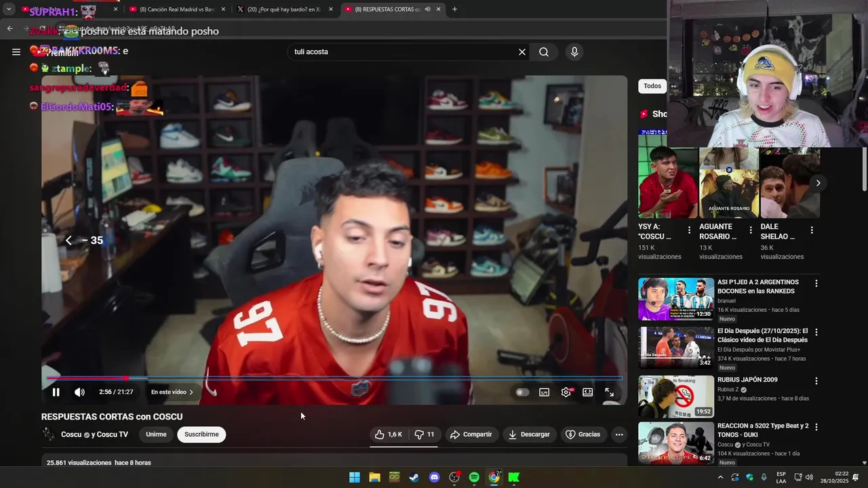The width and height of the screenshot is (868, 488).
Task: Open the network and volume tray icons
Action: coord(804,477)
